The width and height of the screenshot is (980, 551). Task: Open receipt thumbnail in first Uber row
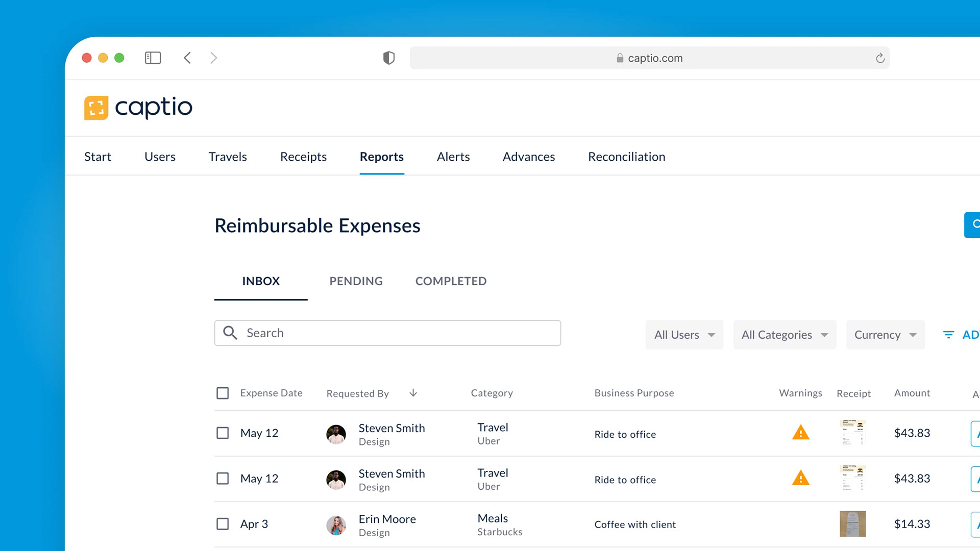click(852, 433)
